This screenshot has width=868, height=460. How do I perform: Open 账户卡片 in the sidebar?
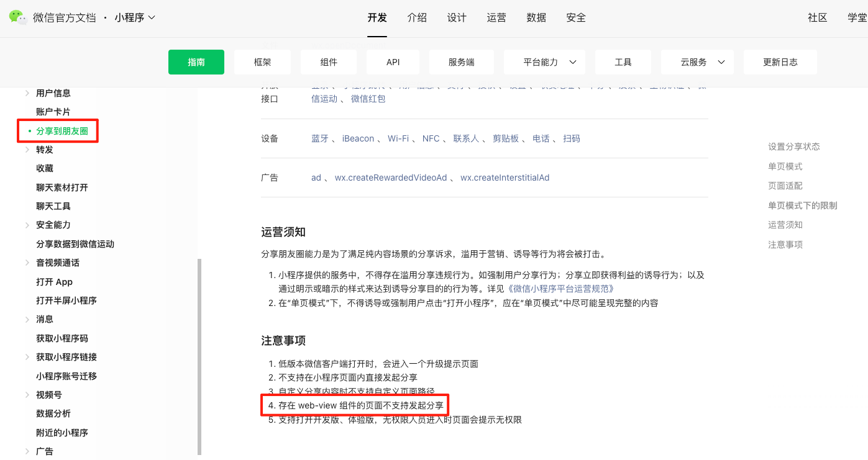[x=53, y=112]
